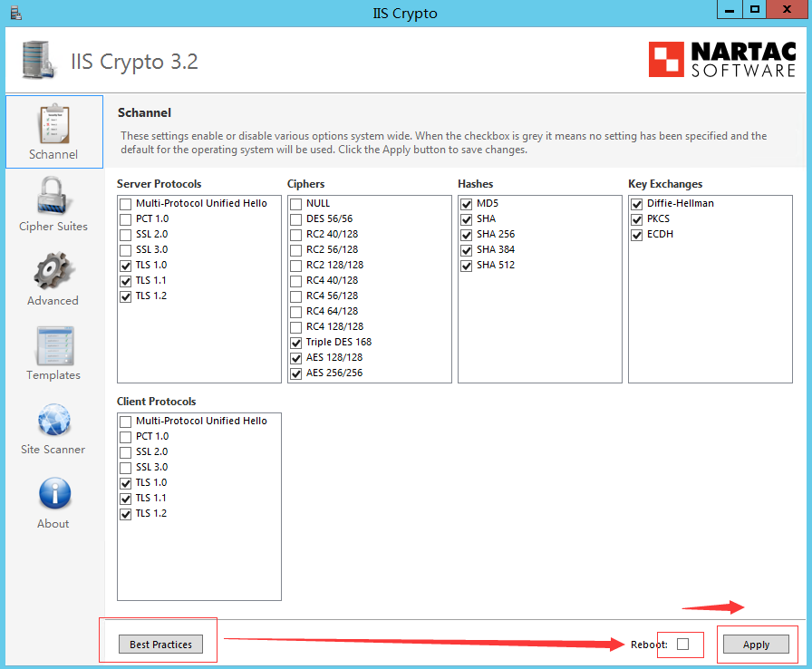Screen dimensions: 812x669
Task: Uncheck the SHA 384 hash
Action: [467, 250]
